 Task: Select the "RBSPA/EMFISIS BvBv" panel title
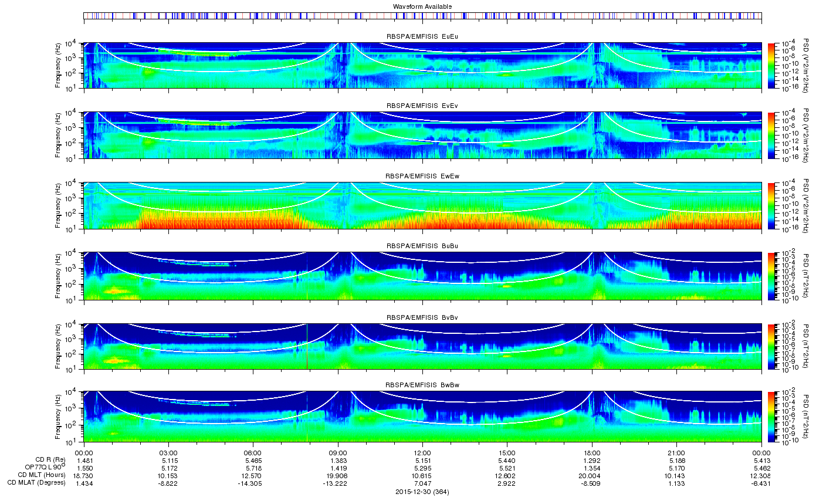click(422, 317)
